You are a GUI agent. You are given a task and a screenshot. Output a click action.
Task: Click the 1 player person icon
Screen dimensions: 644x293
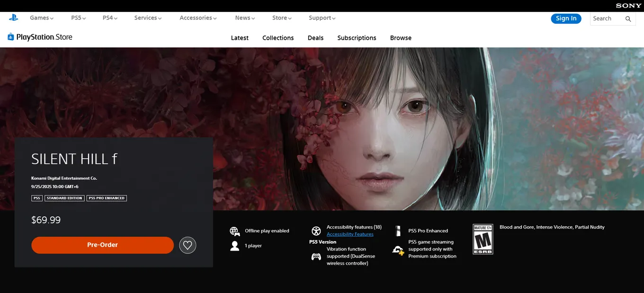point(235,246)
